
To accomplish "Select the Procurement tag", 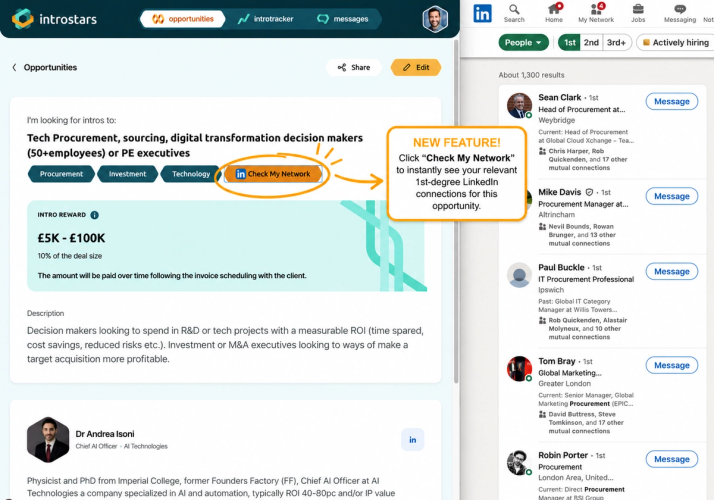I will coord(61,174).
